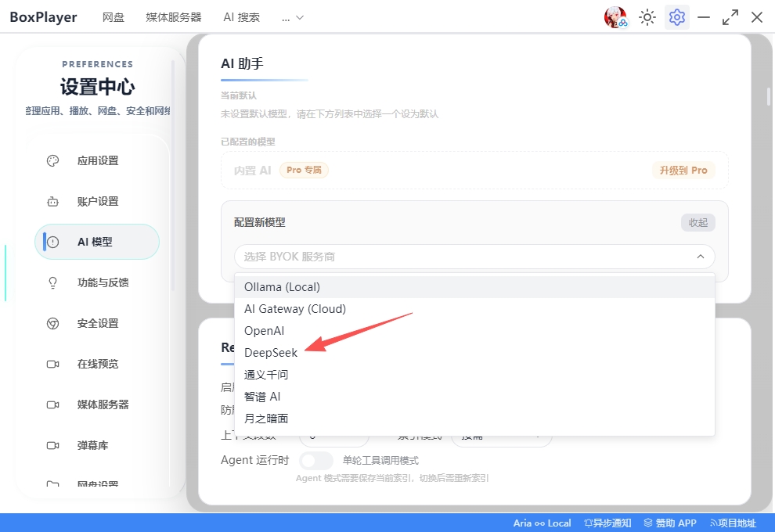Screen dimensions: 775x532
Task: Click the 功能与反馈 lightbulb icon
Action: [x=53, y=282]
